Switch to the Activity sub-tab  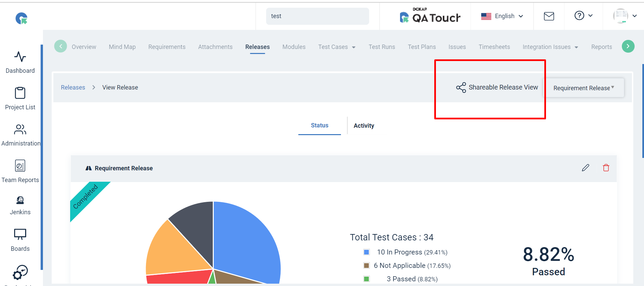[x=364, y=126]
